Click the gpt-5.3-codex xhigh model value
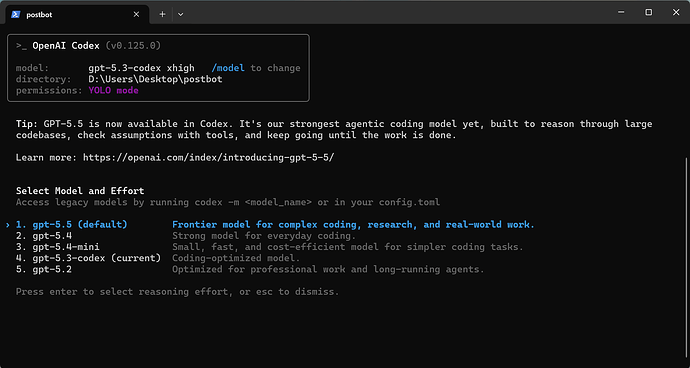The width and height of the screenshot is (690, 368). pos(141,68)
